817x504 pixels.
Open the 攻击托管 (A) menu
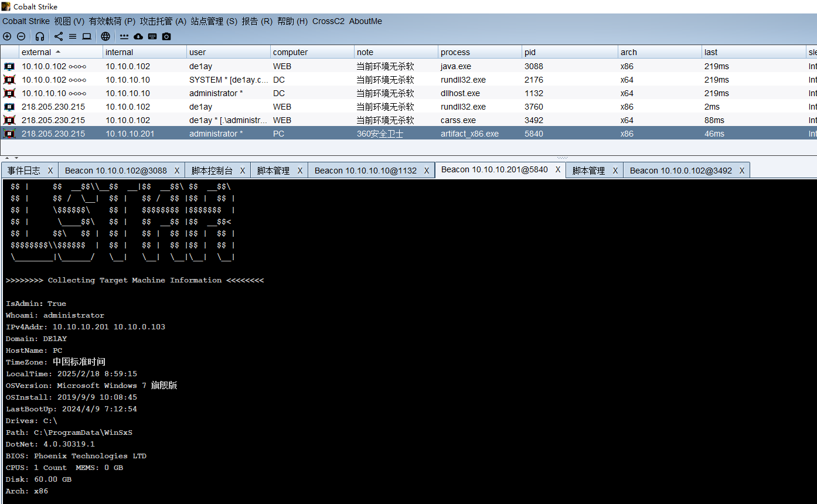click(163, 21)
